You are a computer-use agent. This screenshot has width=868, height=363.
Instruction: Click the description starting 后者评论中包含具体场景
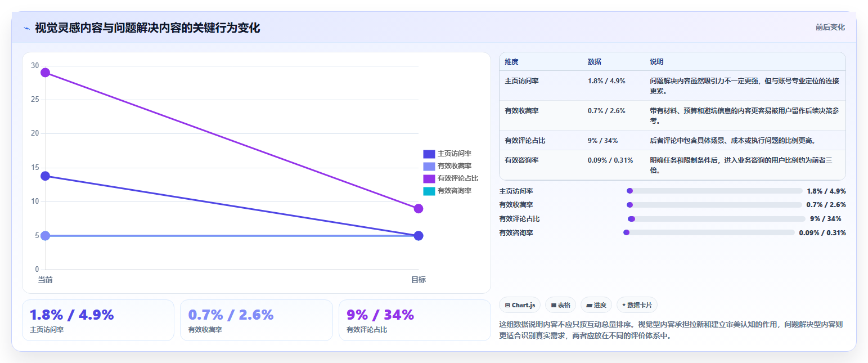(732, 141)
